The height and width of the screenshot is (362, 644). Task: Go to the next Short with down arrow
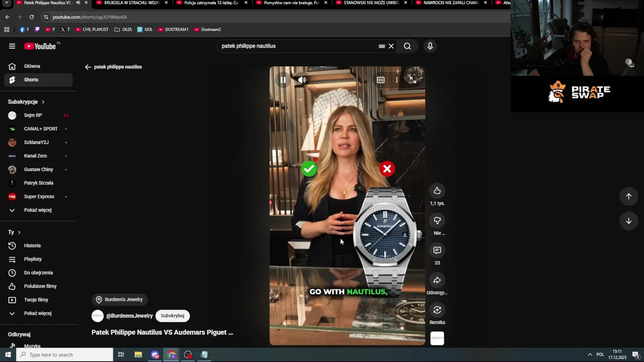628,221
